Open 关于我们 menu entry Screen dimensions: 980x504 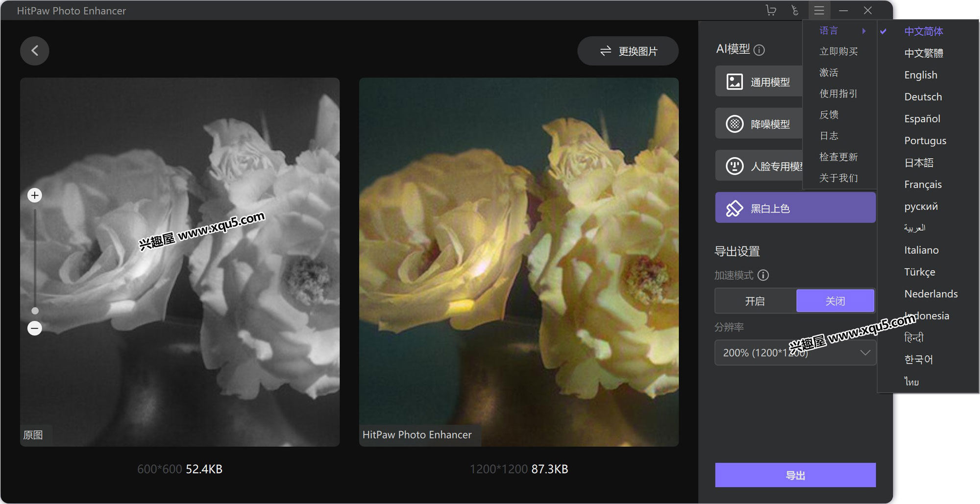(x=839, y=178)
